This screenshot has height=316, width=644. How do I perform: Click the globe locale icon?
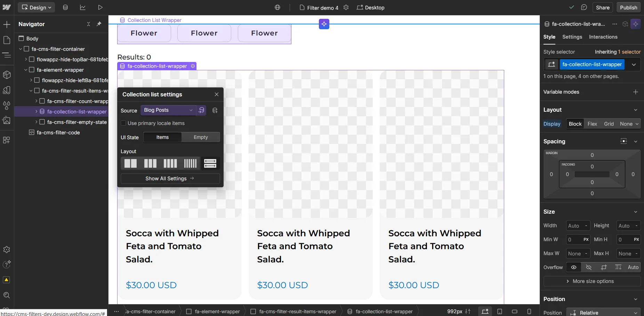coord(277,7)
